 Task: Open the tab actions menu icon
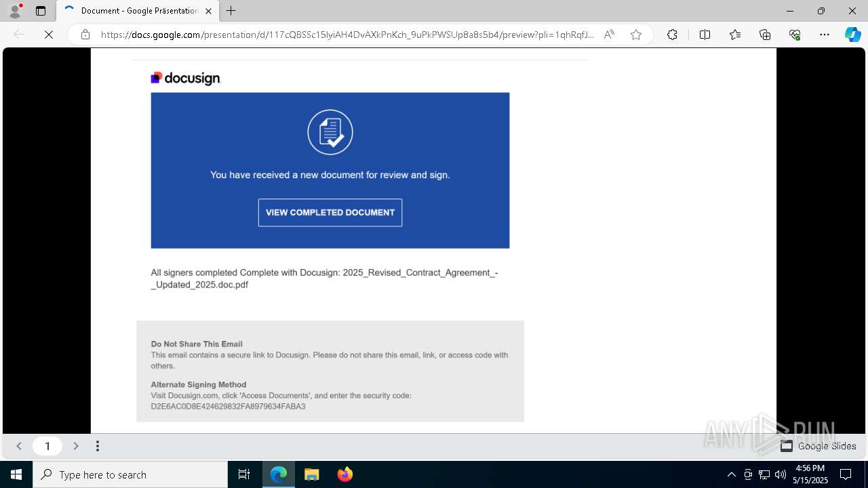click(41, 11)
